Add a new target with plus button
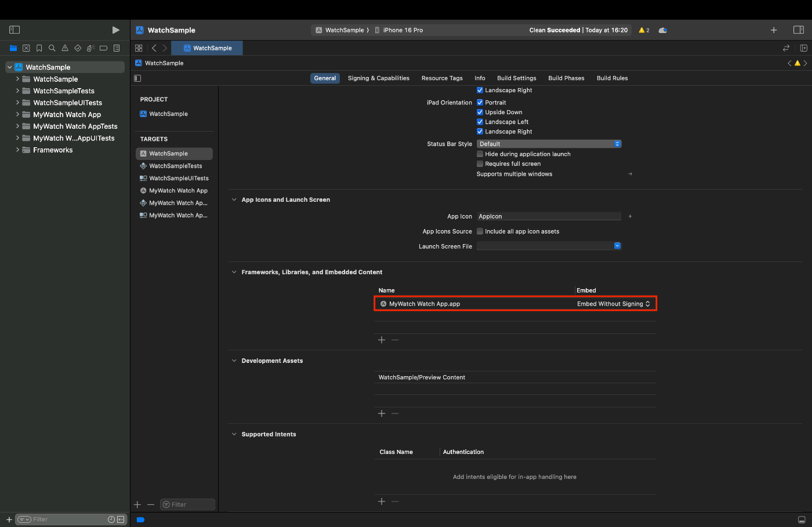812x527 pixels. point(137,505)
